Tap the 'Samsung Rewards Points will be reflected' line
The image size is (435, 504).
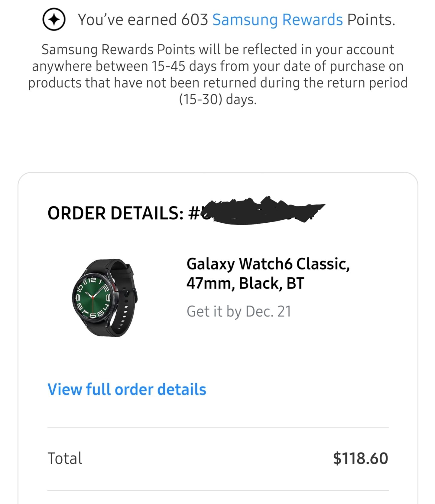218,50
